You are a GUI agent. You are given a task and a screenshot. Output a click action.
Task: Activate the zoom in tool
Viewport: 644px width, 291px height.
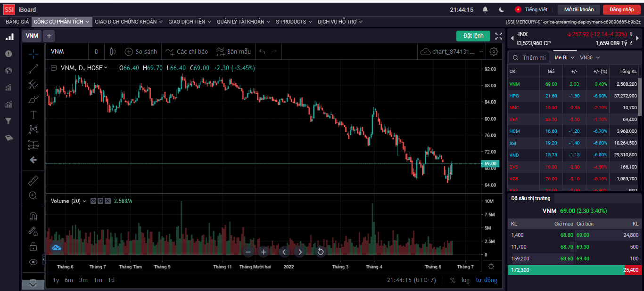[33, 195]
